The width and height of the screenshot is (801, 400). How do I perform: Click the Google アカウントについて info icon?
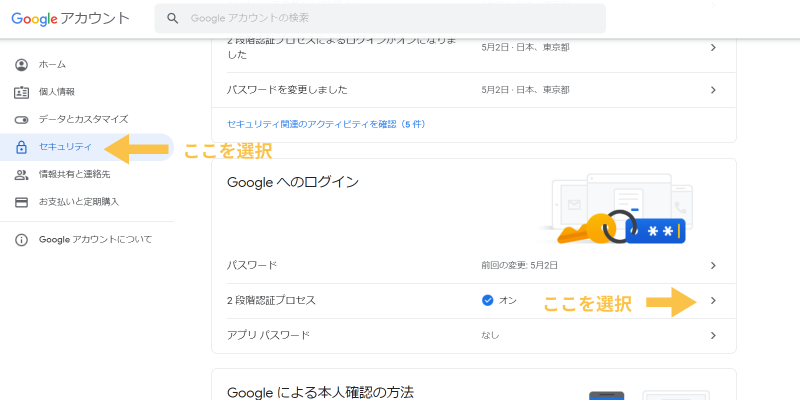click(21, 240)
